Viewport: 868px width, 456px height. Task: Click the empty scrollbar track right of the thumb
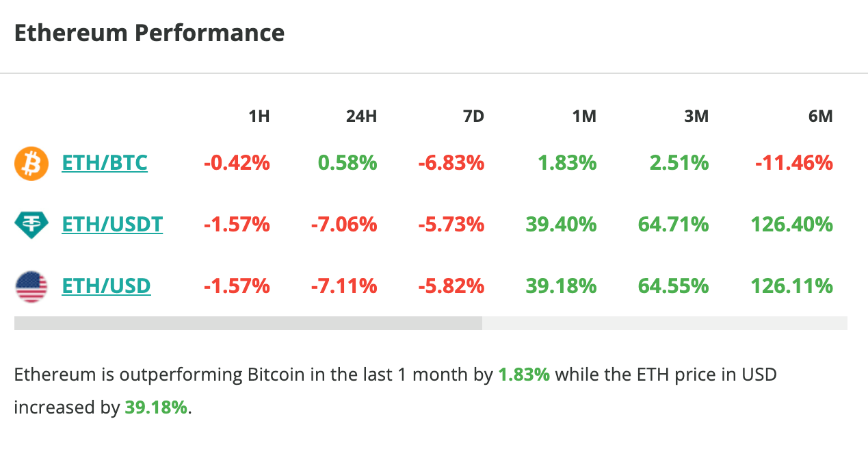[663, 323]
